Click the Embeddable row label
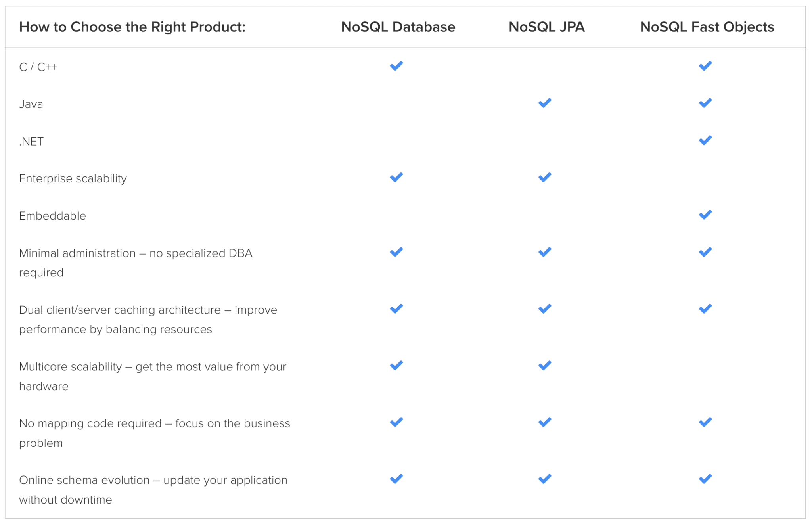Viewport: 812px width, 525px height. pyautogui.click(x=52, y=216)
